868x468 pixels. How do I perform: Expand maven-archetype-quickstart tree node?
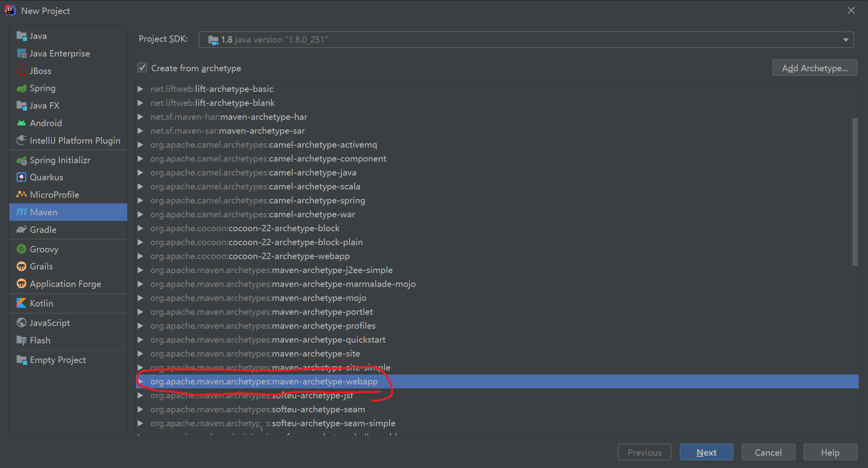click(140, 340)
